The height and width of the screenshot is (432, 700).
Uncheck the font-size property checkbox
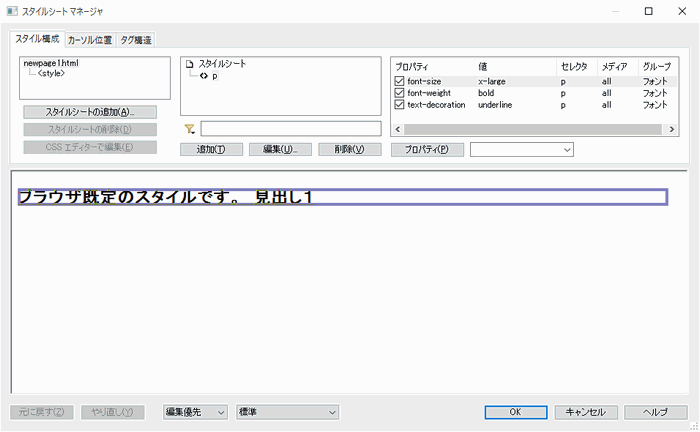(400, 81)
